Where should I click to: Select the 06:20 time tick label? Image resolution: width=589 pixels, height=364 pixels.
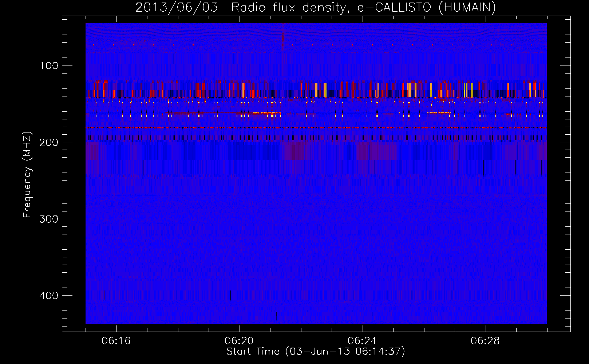click(239, 341)
